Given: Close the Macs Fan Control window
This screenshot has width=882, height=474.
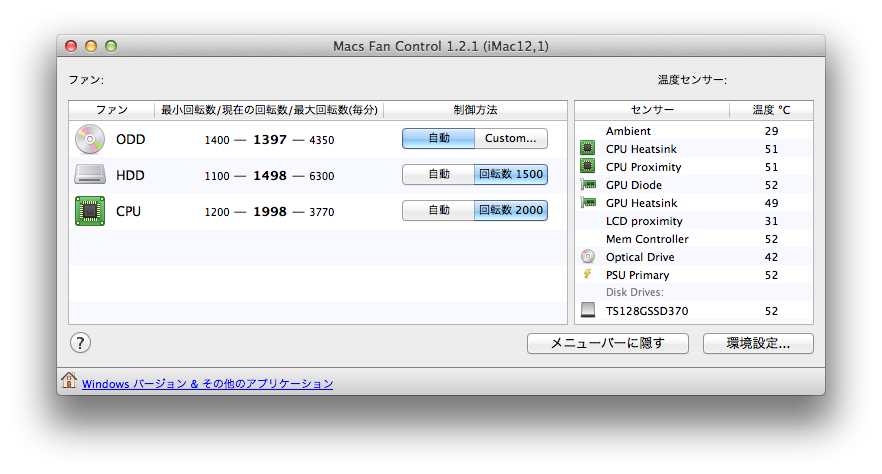Looking at the screenshot, I should click(x=71, y=46).
